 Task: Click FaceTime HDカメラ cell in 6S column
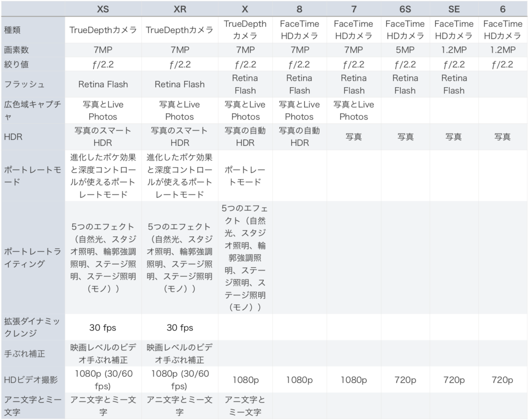(405, 29)
